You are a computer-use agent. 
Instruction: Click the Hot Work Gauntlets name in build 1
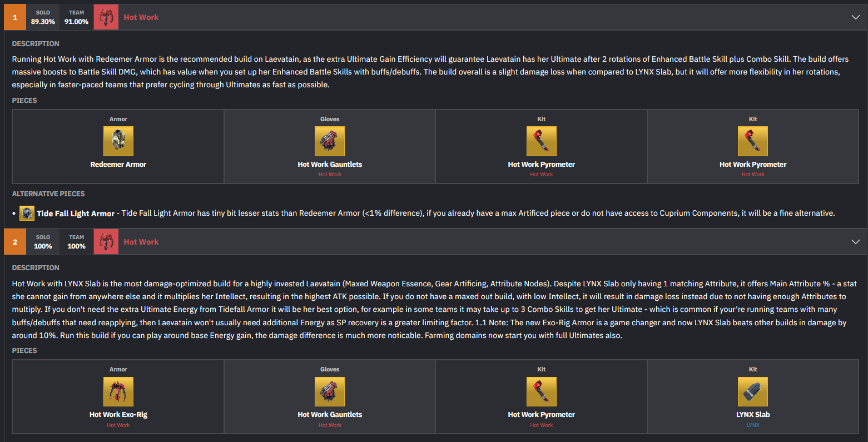click(x=330, y=165)
